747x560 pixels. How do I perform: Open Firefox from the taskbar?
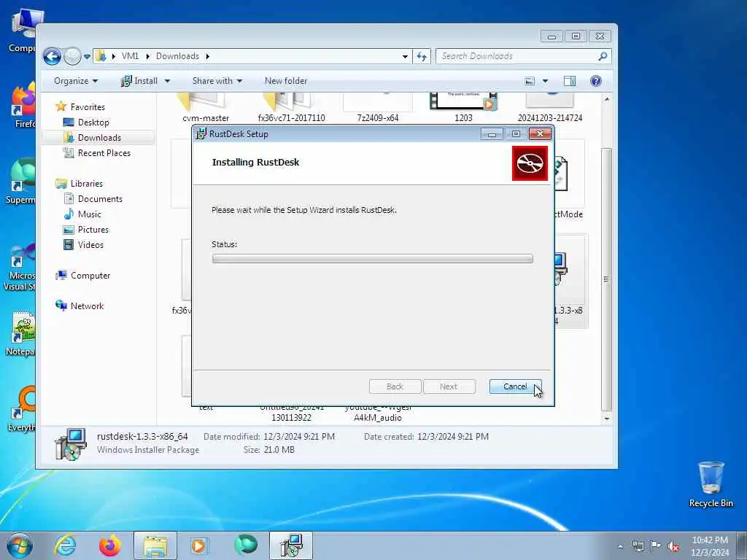(x=110, y=545)
